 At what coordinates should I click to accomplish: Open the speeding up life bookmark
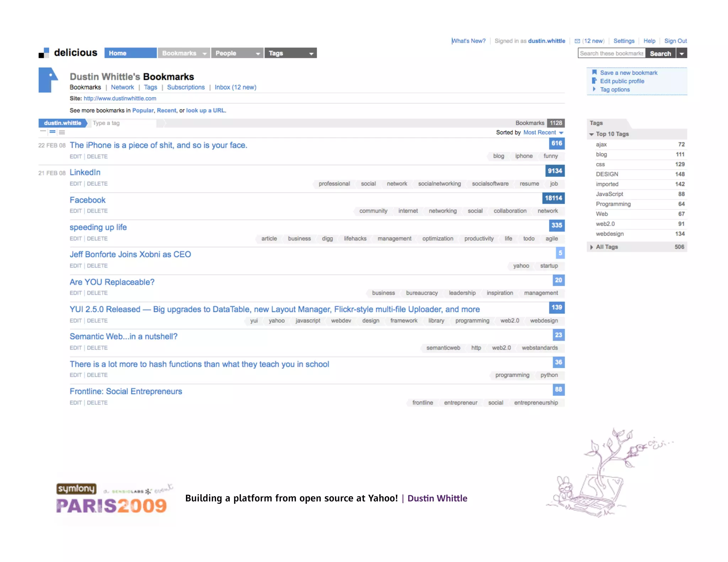point(98,227)
